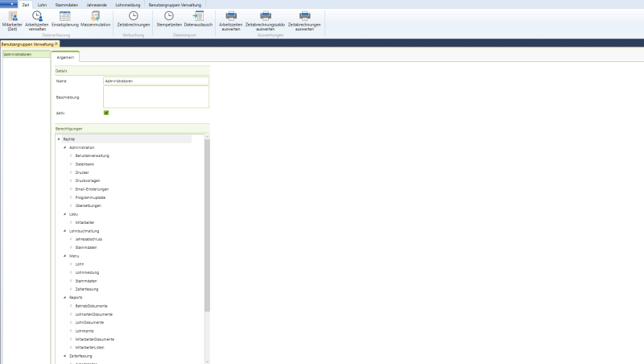Select MitarbeiterDokumente tree entry

click(95, 339)
